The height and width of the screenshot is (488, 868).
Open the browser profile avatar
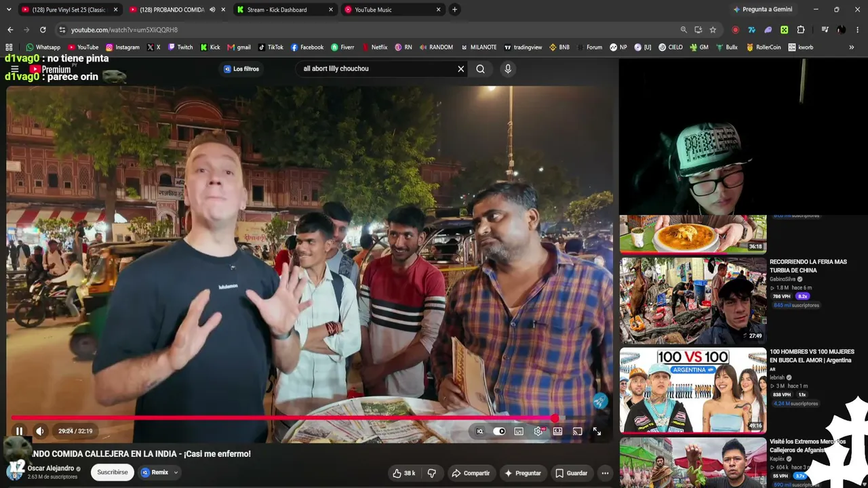pyautogui.click(x=841, y=30)
